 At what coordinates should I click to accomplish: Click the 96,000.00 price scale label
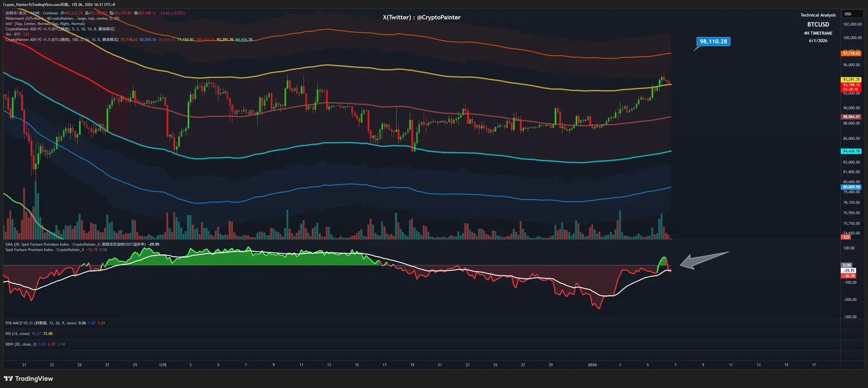click(851, 65)
